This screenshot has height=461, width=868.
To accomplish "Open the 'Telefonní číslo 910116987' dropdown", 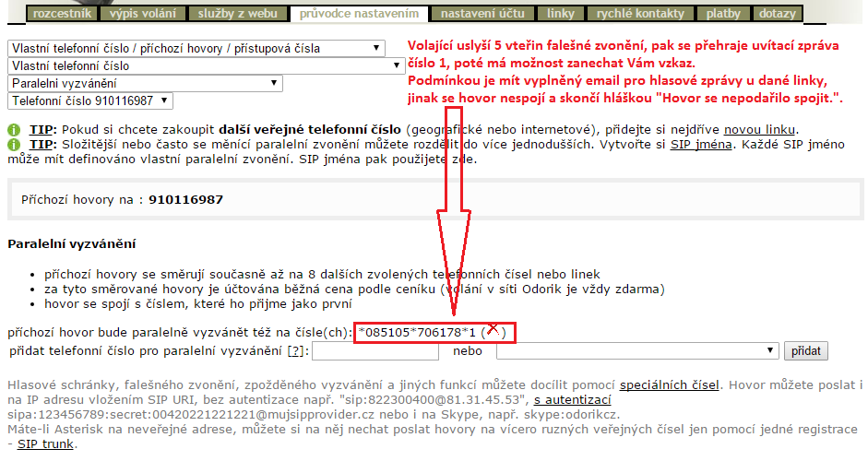I will tap(89, 100).
